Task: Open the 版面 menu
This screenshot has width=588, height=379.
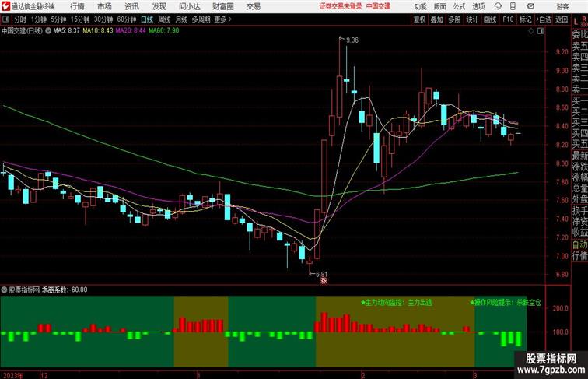Action: coord(440,6)
